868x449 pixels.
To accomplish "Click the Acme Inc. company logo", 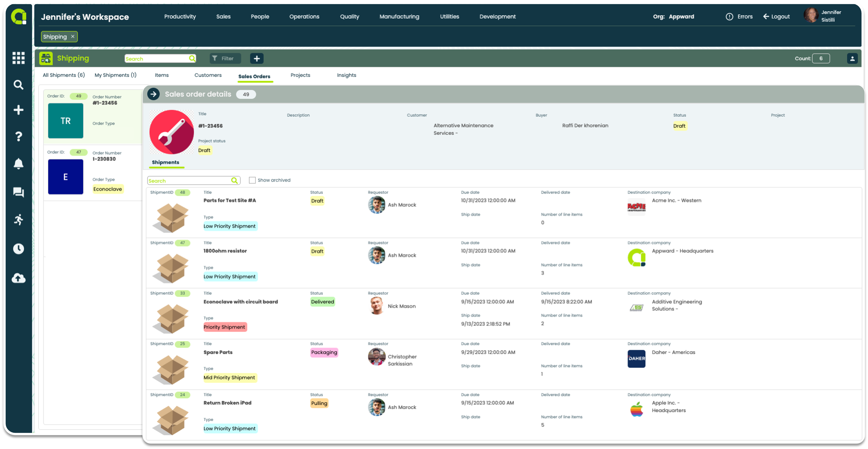I will (x=636, y=207).
